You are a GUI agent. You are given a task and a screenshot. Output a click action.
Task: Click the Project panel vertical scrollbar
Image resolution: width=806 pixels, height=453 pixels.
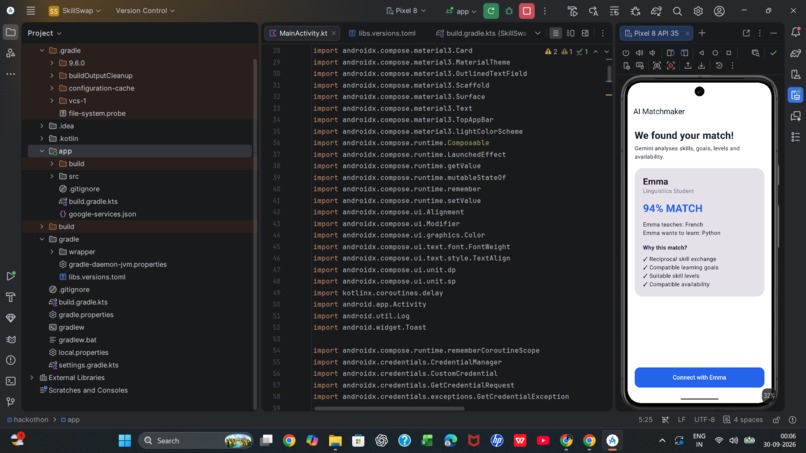coord(255,234)
